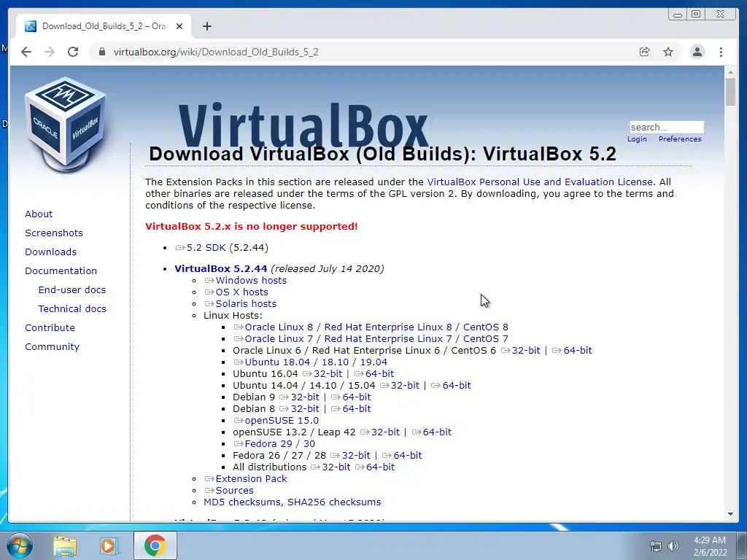Reload the current page

click(73, 52)
